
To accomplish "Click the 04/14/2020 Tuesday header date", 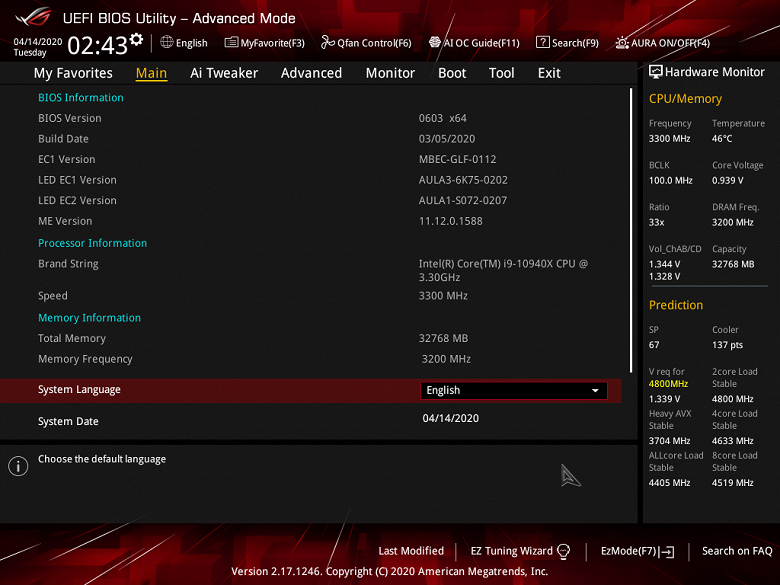I will click(x=37, y=47).
